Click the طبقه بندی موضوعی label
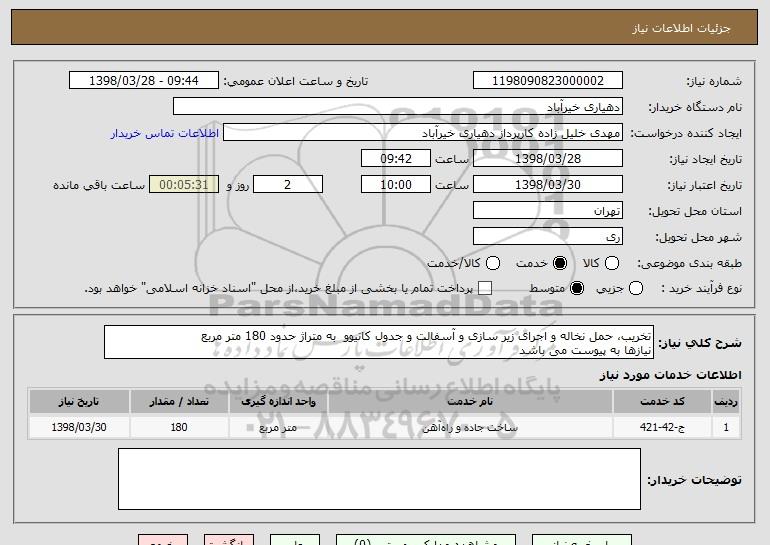 coord(689,264)
